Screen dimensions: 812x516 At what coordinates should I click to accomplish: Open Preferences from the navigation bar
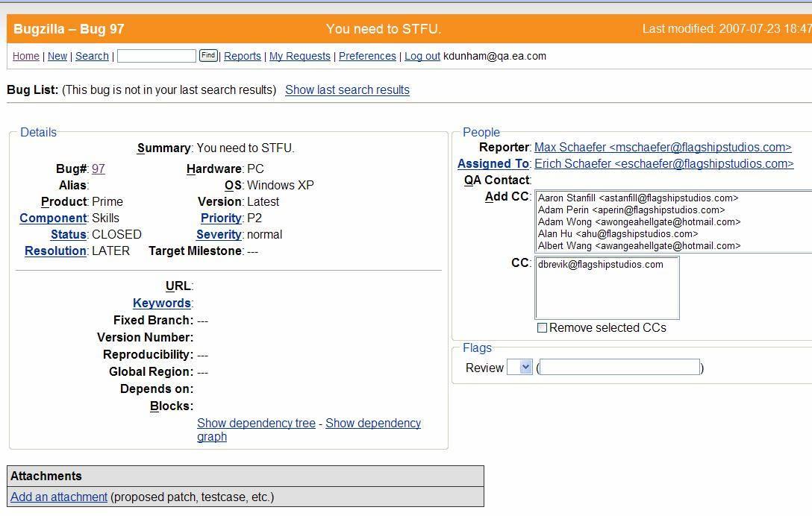tap(367, 56)
